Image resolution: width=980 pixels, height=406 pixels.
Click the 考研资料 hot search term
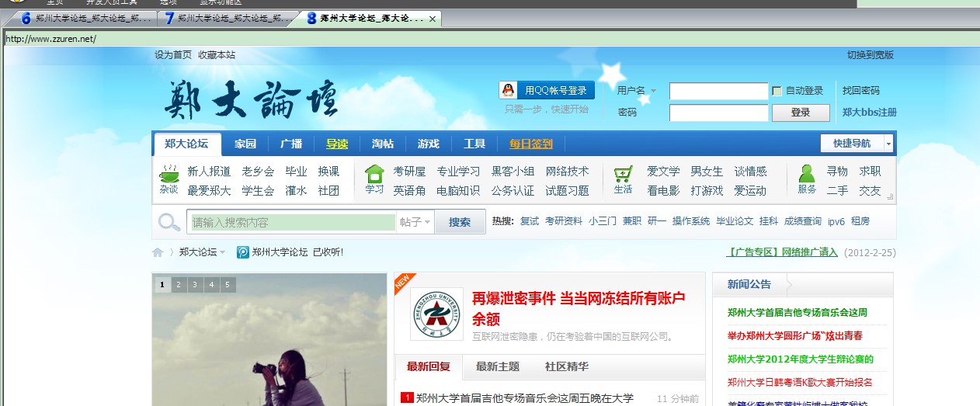[564, 221]
